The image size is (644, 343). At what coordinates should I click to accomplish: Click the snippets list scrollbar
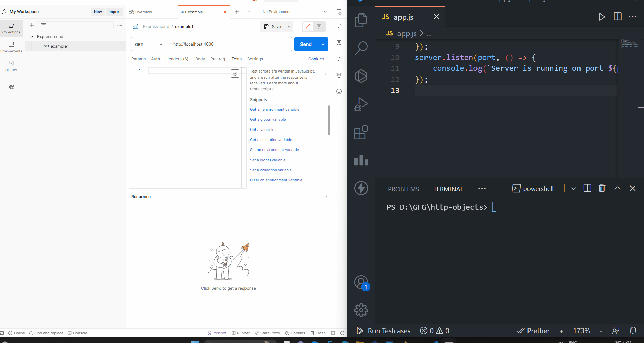click(329, 120)
